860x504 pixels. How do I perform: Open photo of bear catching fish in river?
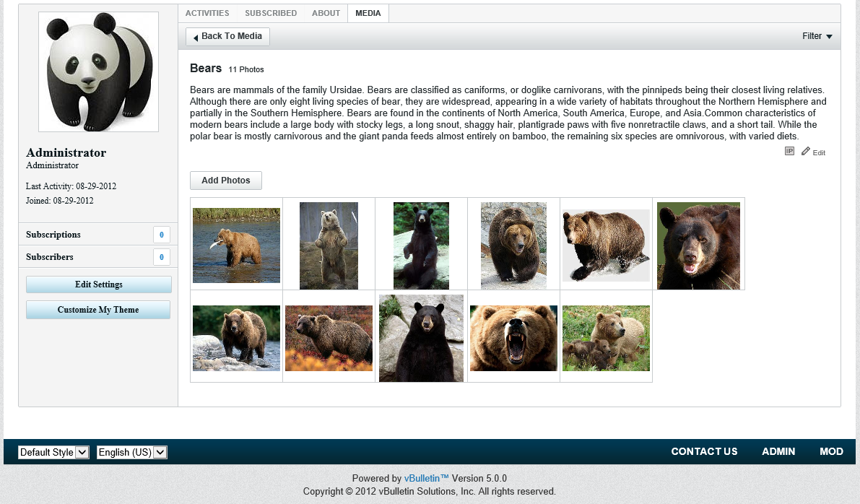(x=236, y=246)
